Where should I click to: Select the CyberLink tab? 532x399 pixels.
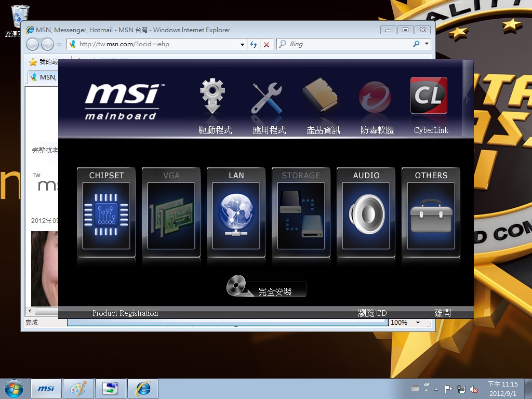click(x=431, y=106)
